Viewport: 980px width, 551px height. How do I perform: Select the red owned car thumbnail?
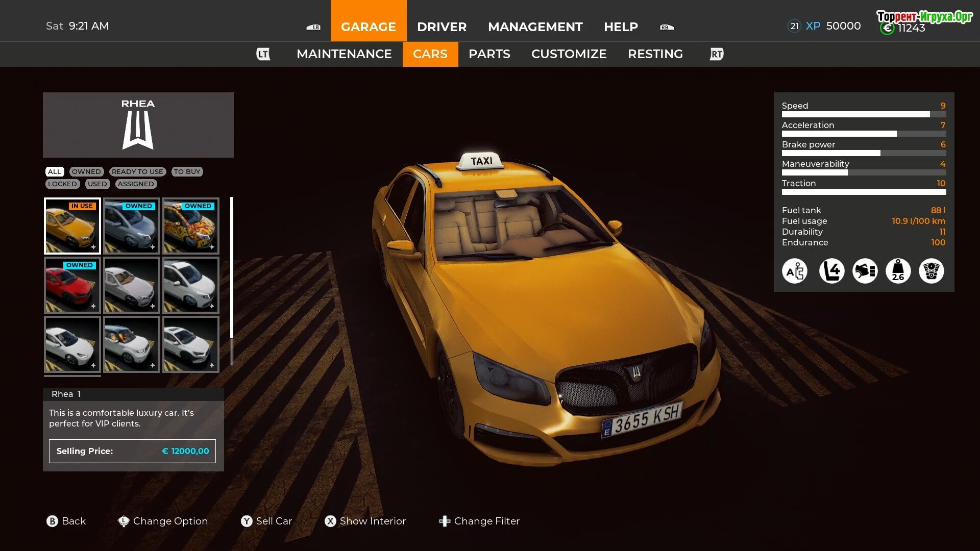click(72, 285)
